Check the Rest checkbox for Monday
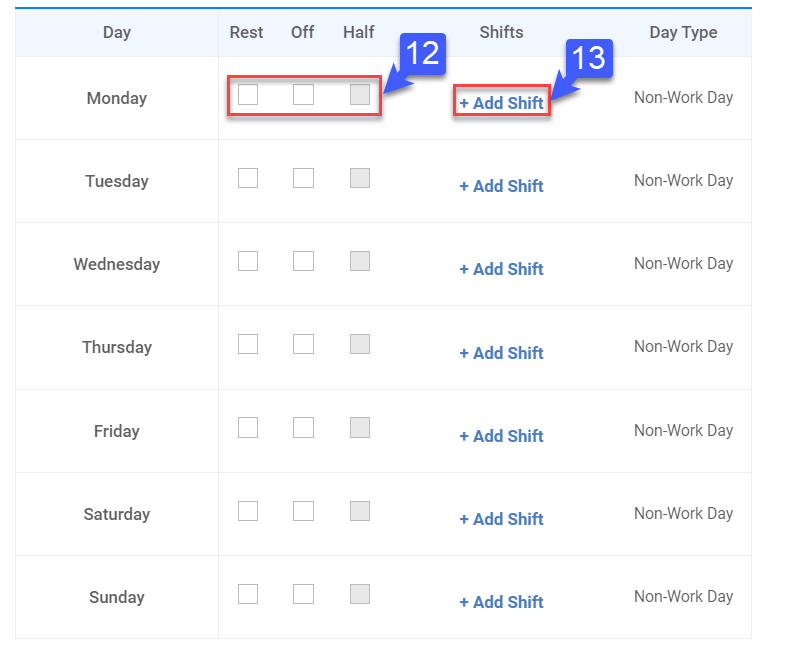This screenshot has width=790, height=651. (248, 95)
